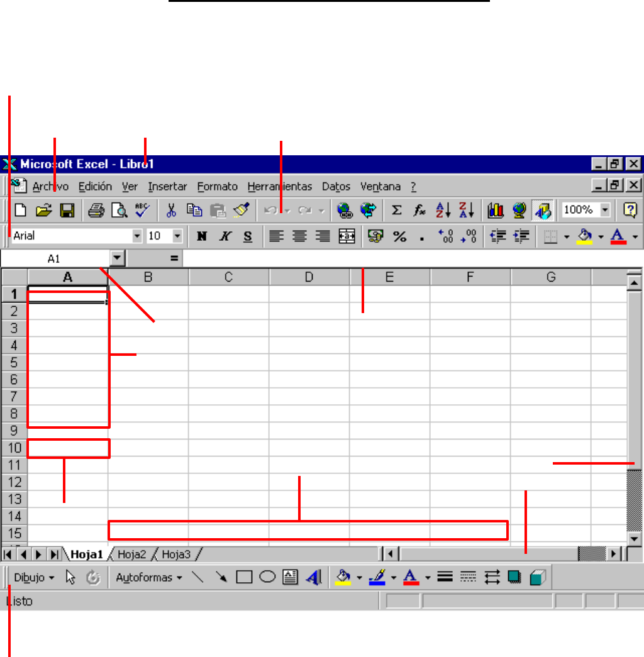
Task: Select column C header
Action: pos(228,277)
